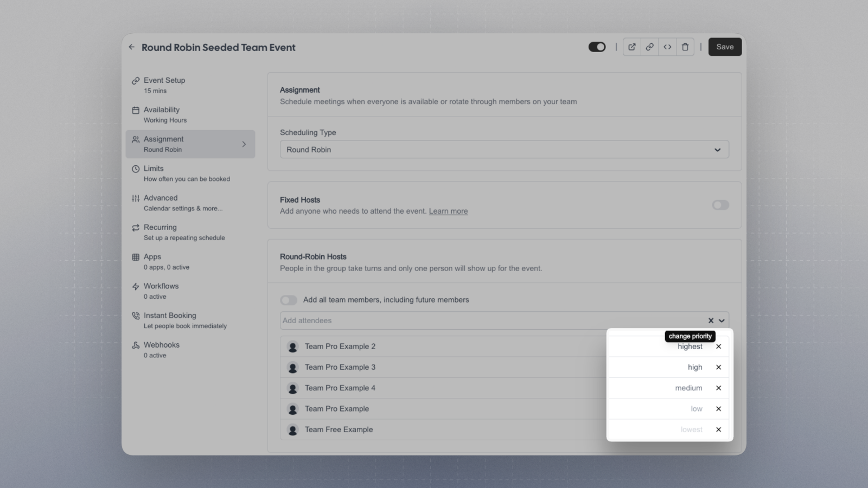Screen dimensions: 868x488
Task: Enable the Fixed Hosts toggle
Action: click(720, 205)
